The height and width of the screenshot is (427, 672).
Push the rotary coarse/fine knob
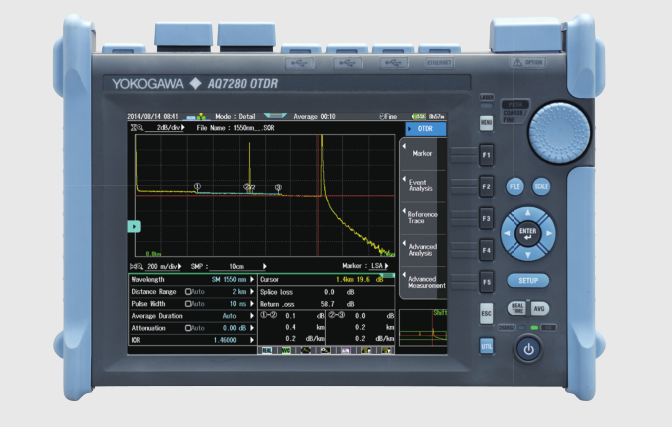(559, 132)
